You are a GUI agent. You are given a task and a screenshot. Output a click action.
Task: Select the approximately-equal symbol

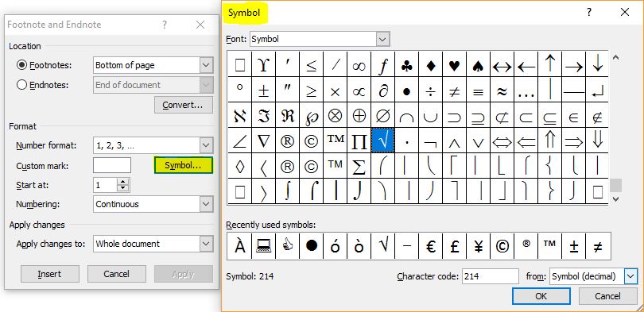pos(502,90)
